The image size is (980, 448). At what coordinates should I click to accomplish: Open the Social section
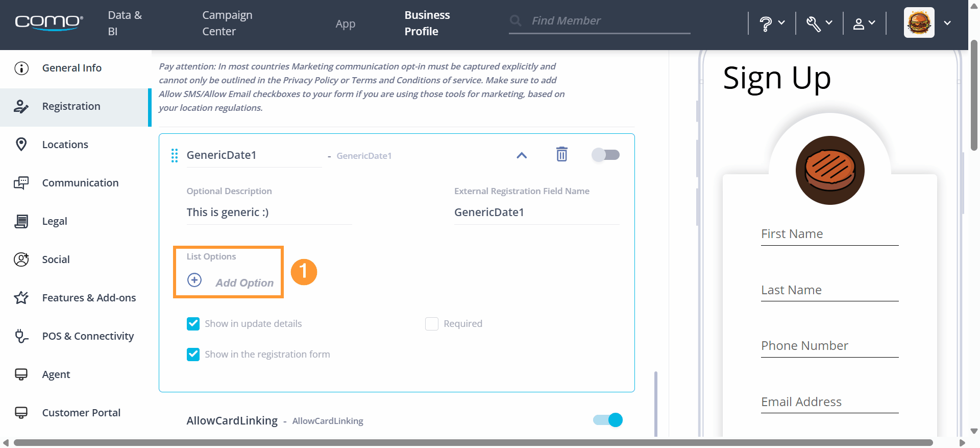pyautogui.click(x=76, y=260)
